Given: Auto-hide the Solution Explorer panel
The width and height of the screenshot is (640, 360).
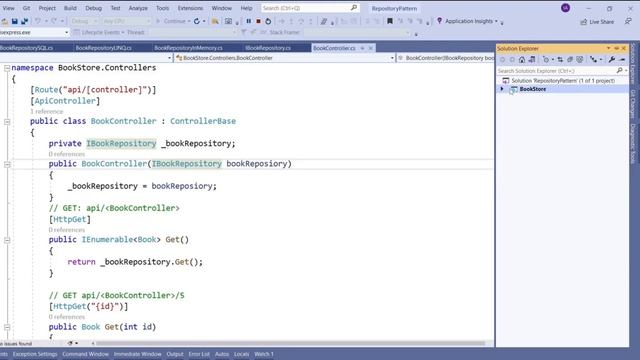Looking at the screenshot, I should (x=616, y=48).
